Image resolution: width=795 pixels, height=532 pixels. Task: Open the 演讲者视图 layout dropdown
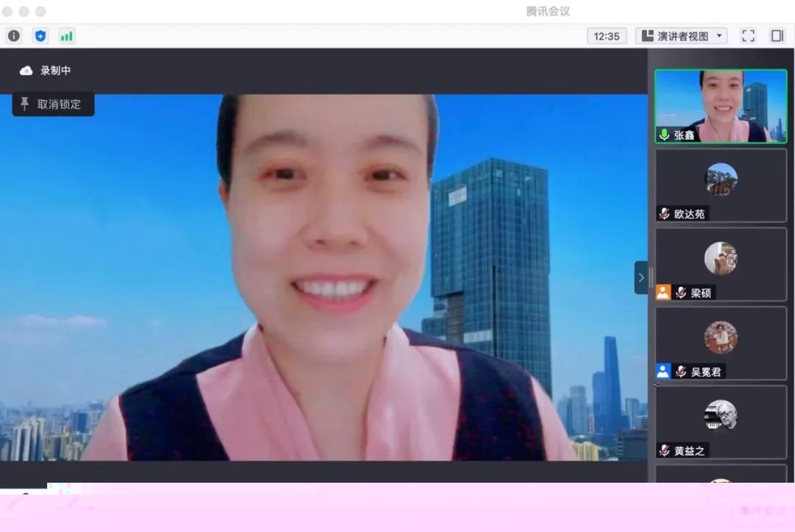(x=682, y=36)
